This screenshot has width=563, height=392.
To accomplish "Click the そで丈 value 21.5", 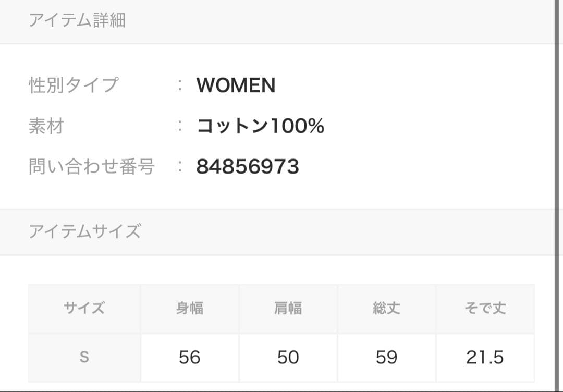I will pos(485,358).
